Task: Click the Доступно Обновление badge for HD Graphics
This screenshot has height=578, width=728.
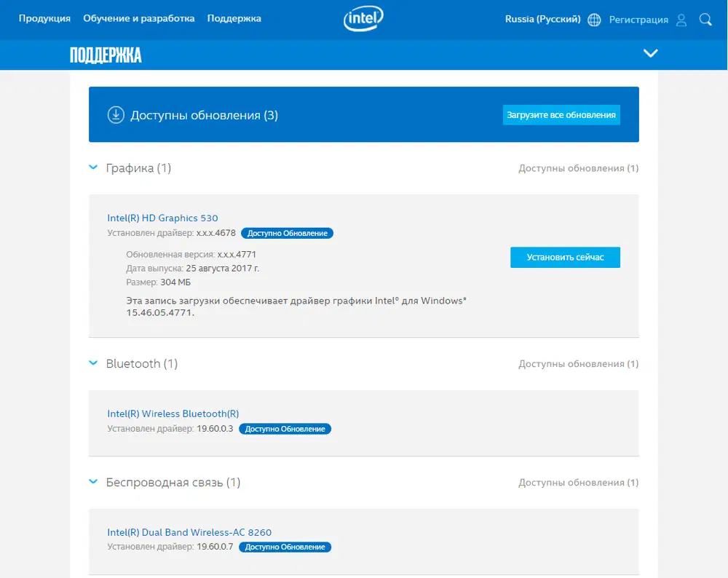Action: coord(287,233)
